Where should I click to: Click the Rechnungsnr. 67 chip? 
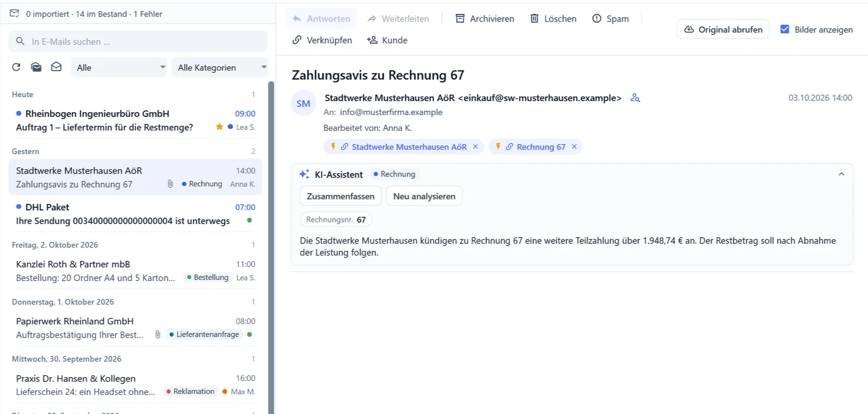pos(336,220)
